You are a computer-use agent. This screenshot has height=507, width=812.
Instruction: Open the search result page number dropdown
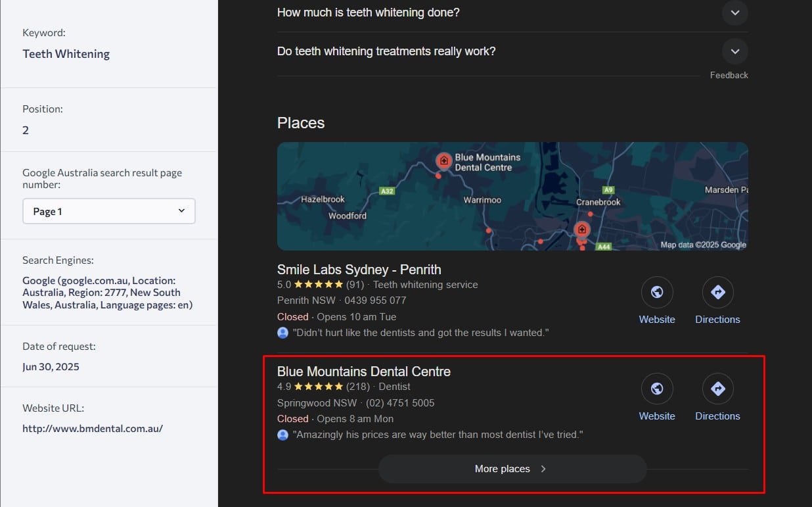pos(109,211)
